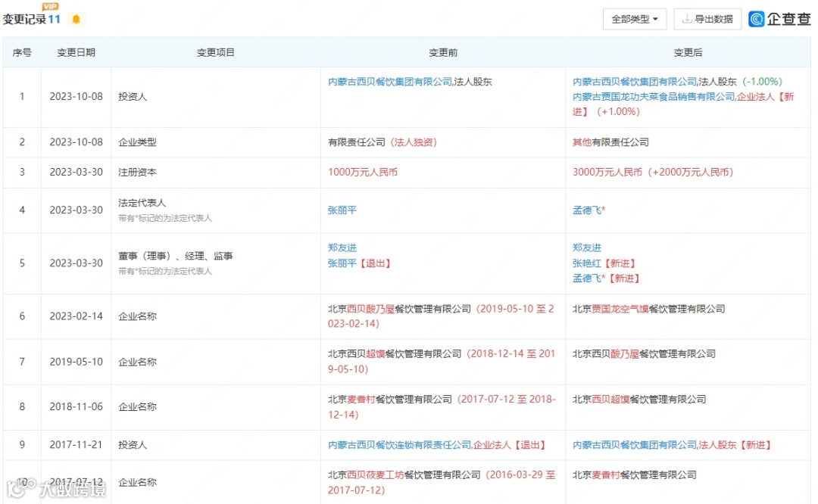The image size is (818, 504).
Task: Click 郑友进 link in row 5 变更后
Action: click(587, 247)
